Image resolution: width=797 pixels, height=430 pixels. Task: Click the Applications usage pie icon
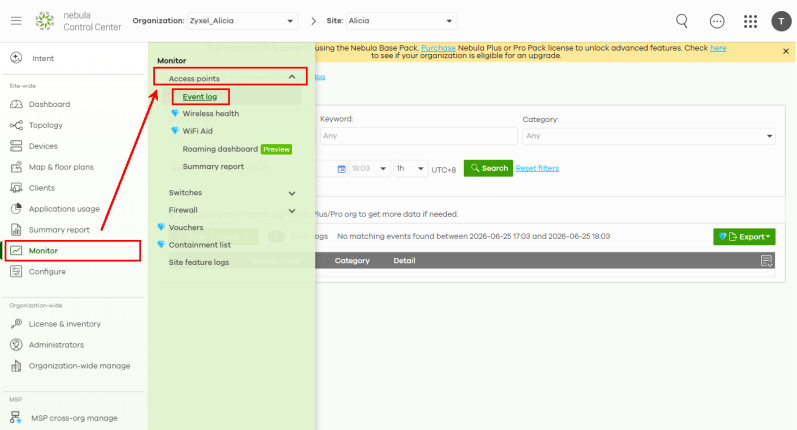[x=16, y=208]
